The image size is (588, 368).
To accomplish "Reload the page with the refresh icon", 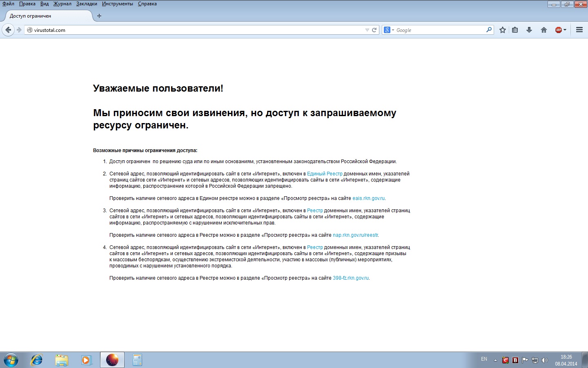I will pos(374,30).
